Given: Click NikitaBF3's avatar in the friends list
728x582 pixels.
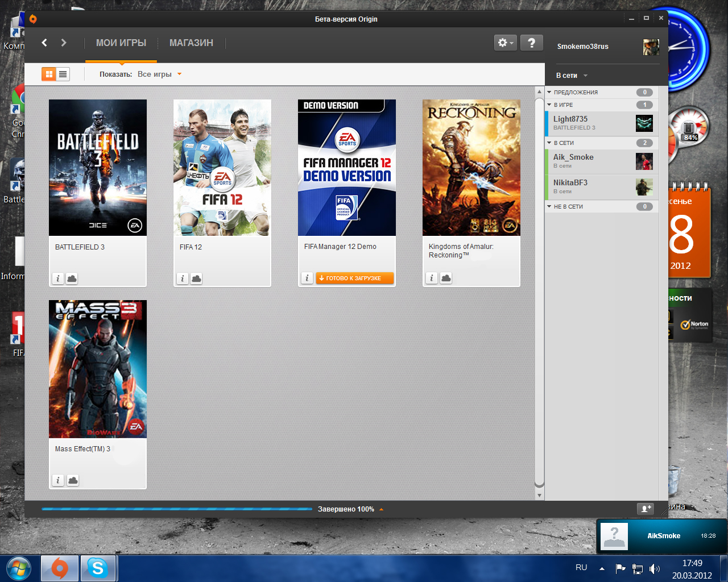Looking at the screenshot, I should [644, 187].
